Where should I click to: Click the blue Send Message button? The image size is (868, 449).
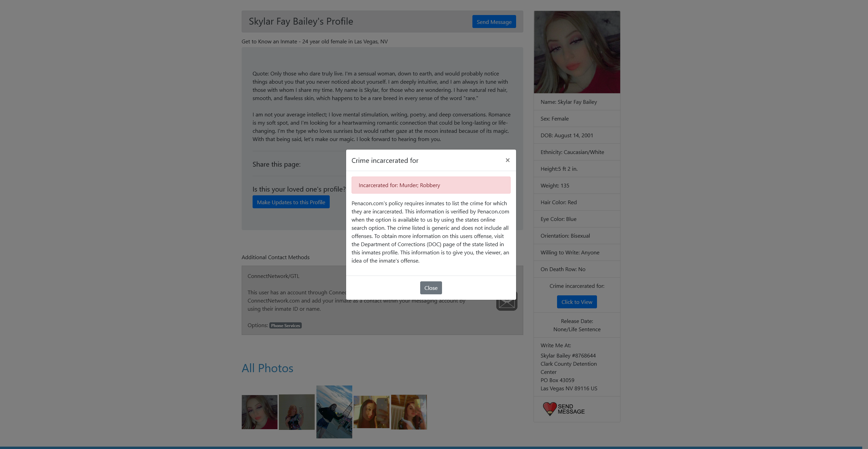point(494,22)
